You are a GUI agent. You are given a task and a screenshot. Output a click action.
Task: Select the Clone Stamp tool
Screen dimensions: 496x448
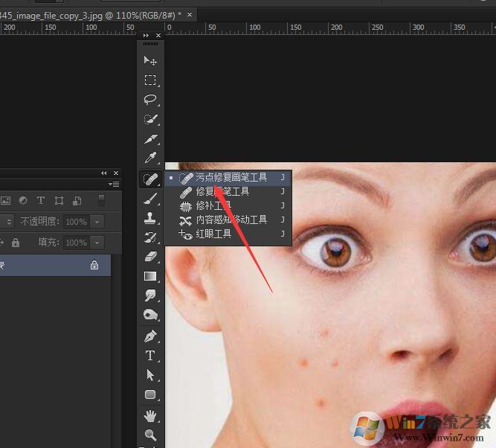coord(150,218)
